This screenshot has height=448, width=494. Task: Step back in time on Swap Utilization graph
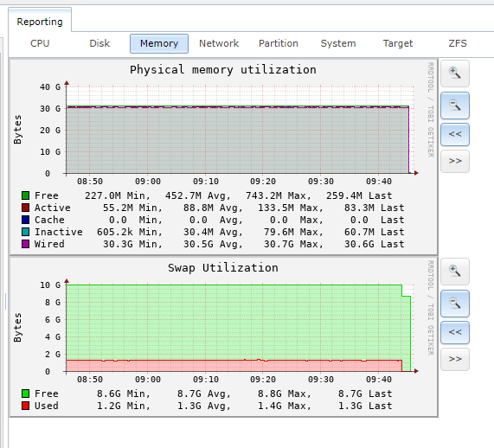point(454,333)
